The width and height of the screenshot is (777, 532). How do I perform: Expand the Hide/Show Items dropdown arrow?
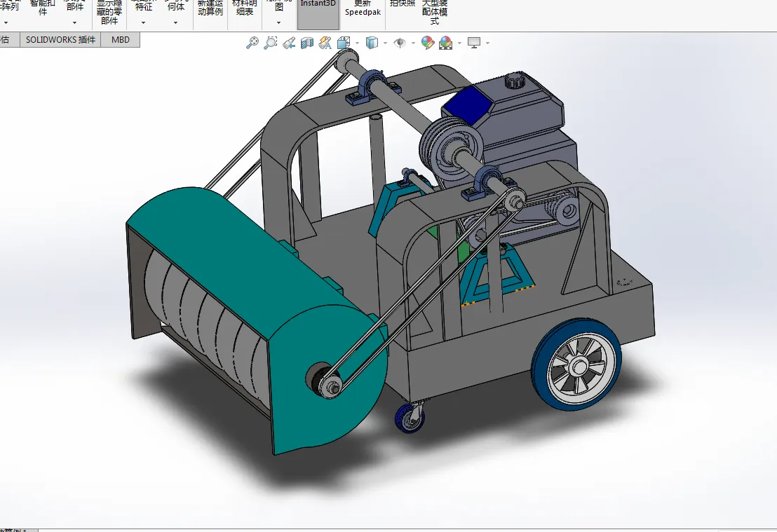point(413,43)
